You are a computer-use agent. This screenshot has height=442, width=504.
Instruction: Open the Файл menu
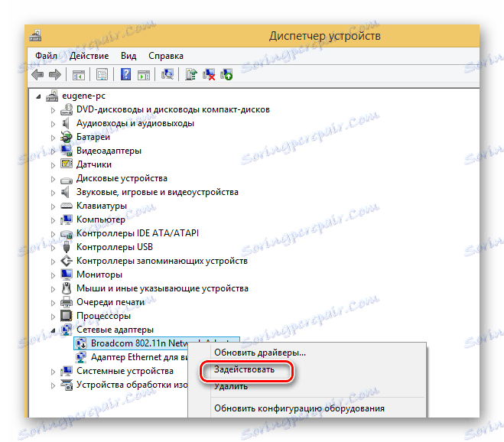coord(46,56)
